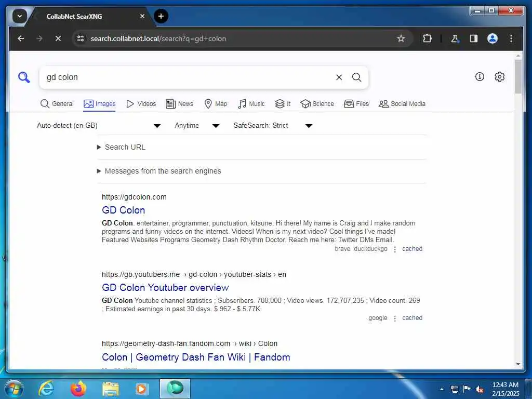This screenshot has height=399, width=532.
Task: Submit search with the magnifier button
Action: click(x=356, y=77)
